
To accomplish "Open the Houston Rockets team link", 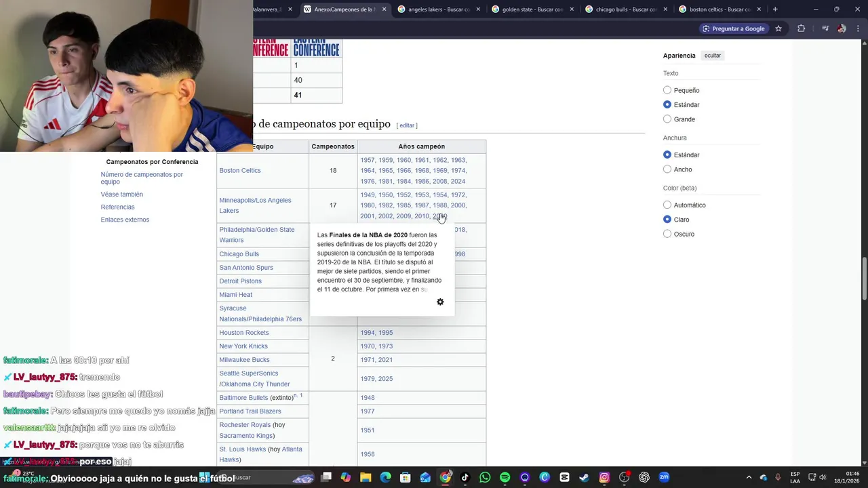I will [244, 333].
